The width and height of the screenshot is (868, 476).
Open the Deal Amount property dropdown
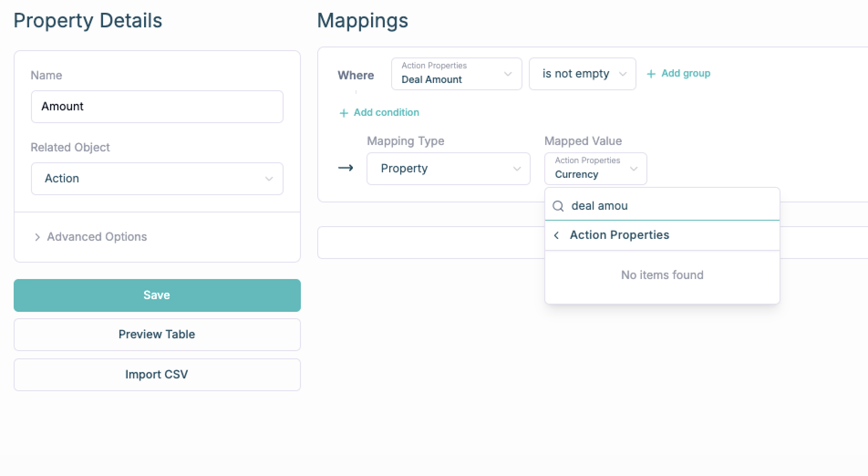(x=456, y=74)
